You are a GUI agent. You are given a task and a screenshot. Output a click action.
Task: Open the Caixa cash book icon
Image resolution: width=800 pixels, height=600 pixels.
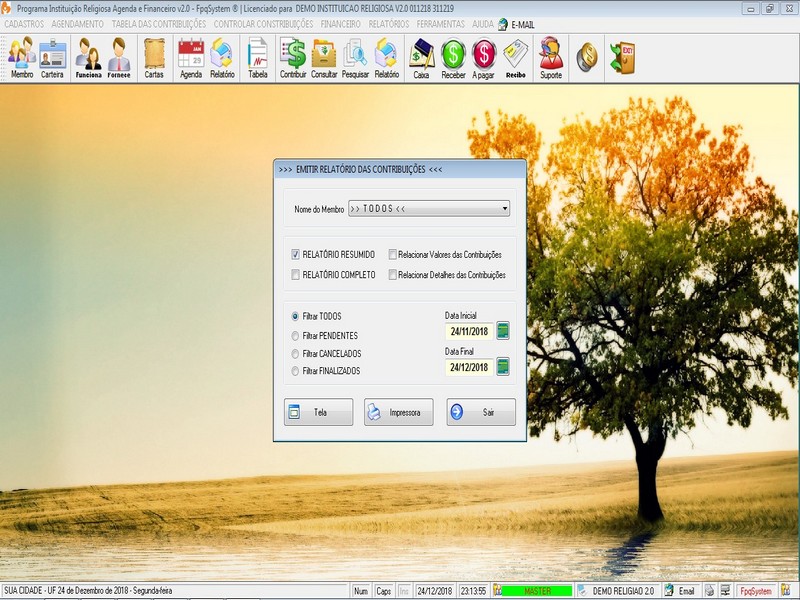tap(421, 58)
